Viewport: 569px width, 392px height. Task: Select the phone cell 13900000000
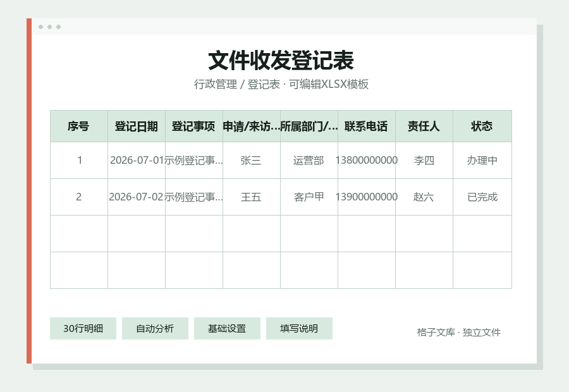click(367, 197)
